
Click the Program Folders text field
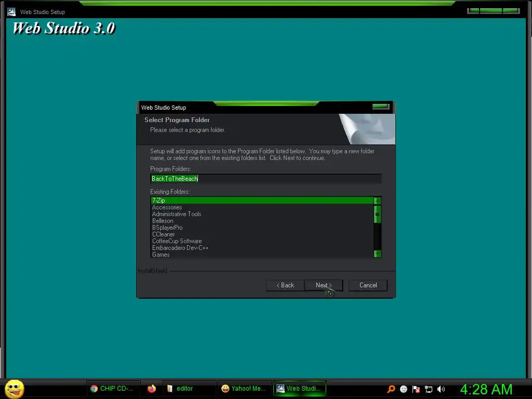pyautogui.click(x=265, y=179)
